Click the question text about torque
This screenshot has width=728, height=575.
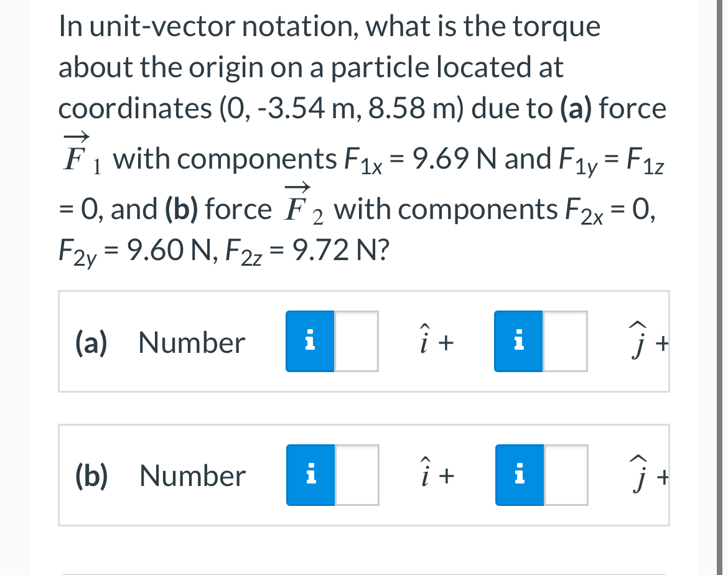(x=361, y=137)
